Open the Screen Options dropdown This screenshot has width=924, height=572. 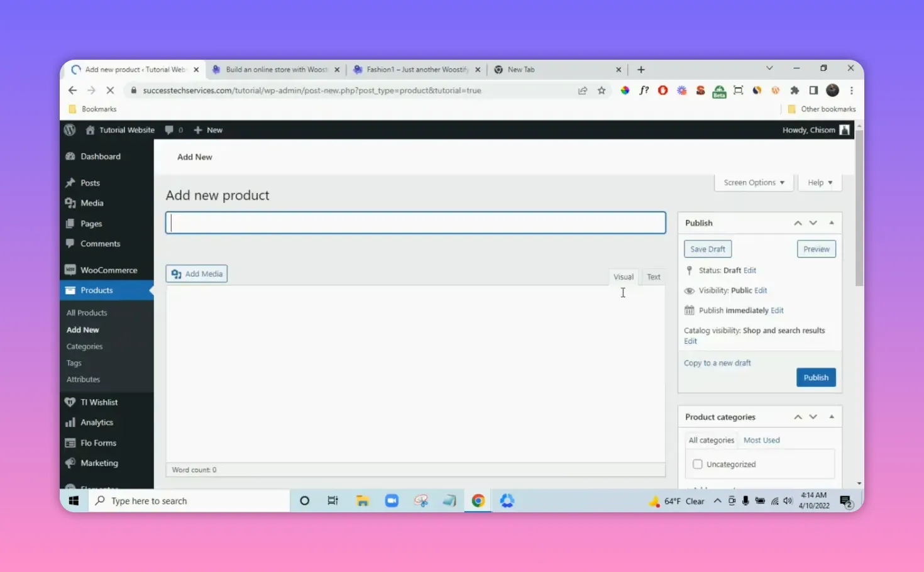753,182
